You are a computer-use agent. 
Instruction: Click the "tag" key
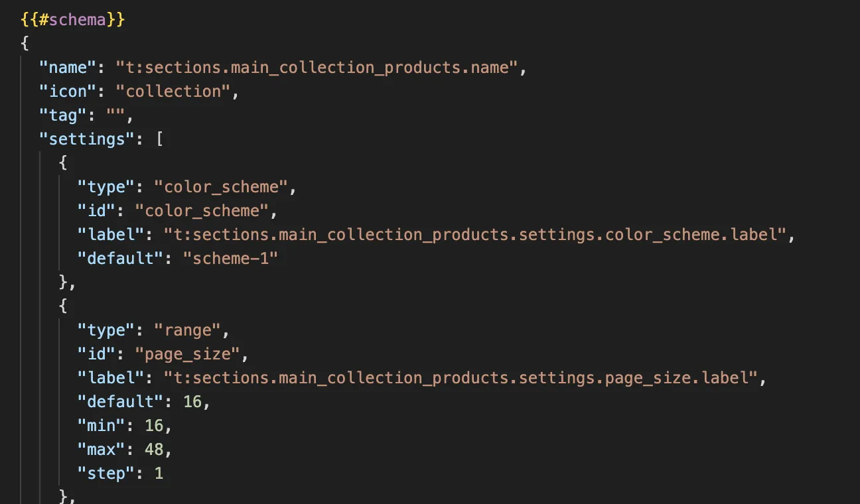[x=59, y=115]
